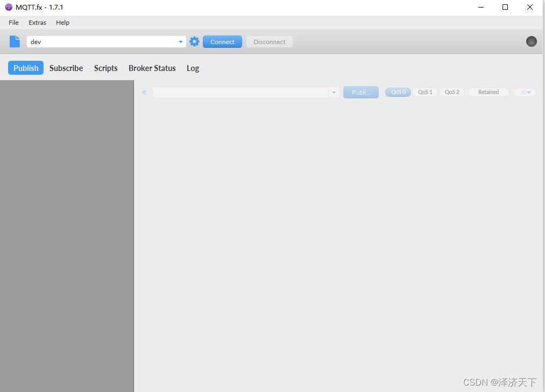Select QoS 2 option

452,92
